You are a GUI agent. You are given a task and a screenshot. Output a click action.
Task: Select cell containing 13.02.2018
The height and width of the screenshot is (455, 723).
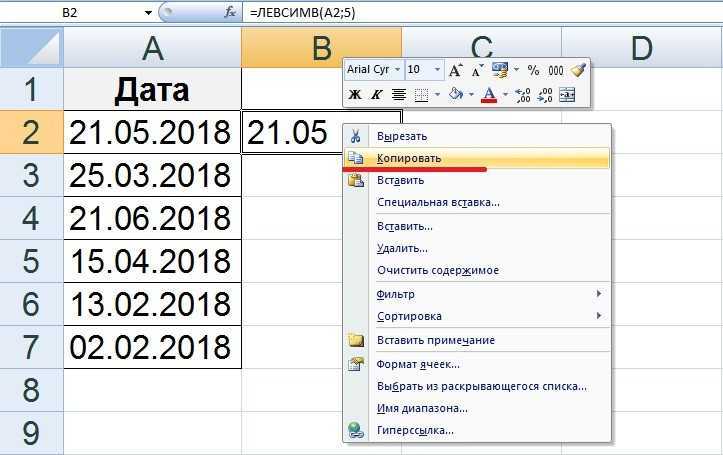(152, 304)
